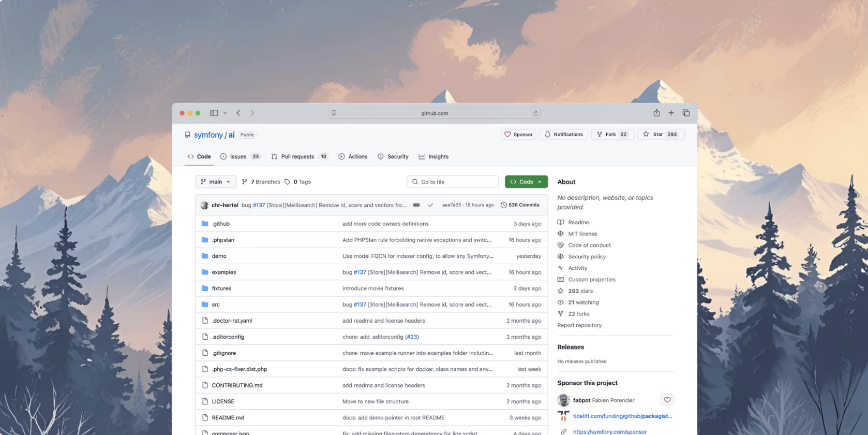Image resolution: width=868 pixels, height=435 pixels.
Task: Open the README.md file
Action: pos(228,417)
